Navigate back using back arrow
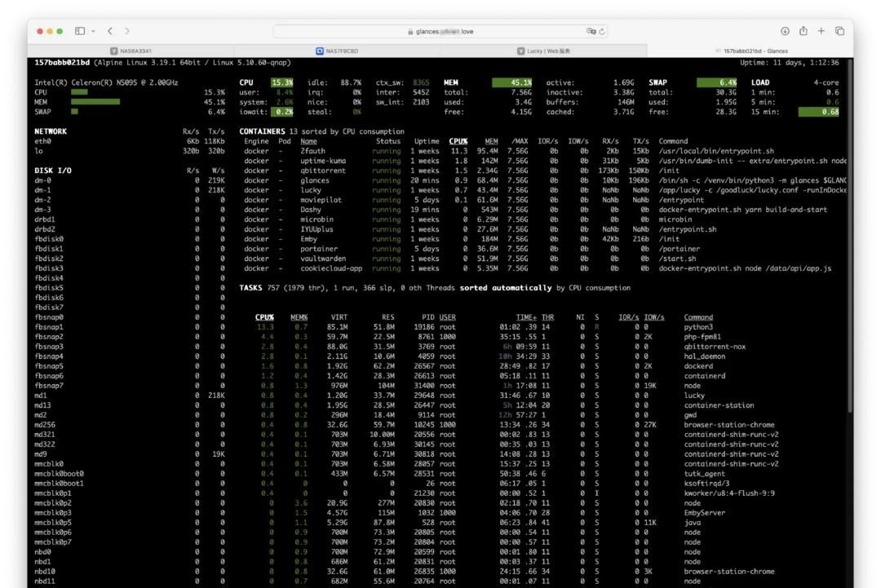This screenshot has width=881, height=588. click(x=108, y=30)
